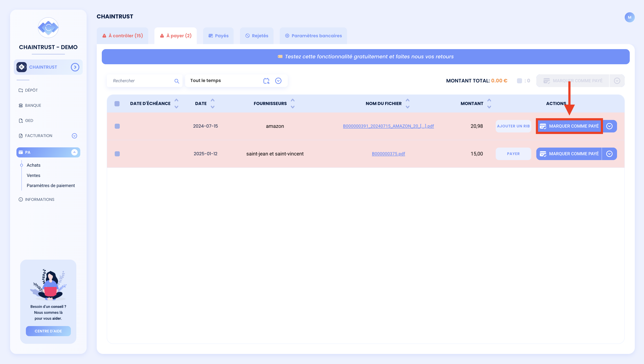Click the PA card icon in sidebar
644x364 pixels.
pyautogui.click(x=21, y=152)
